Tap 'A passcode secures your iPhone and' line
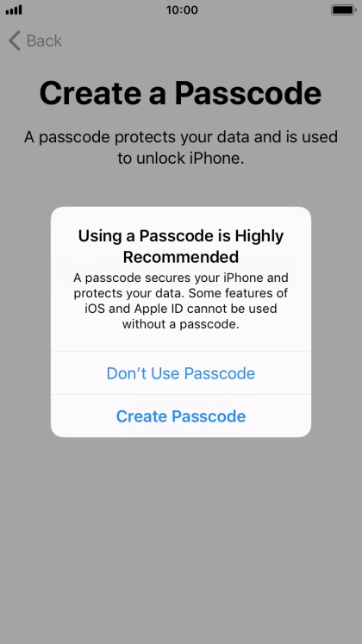 [181, 278]
